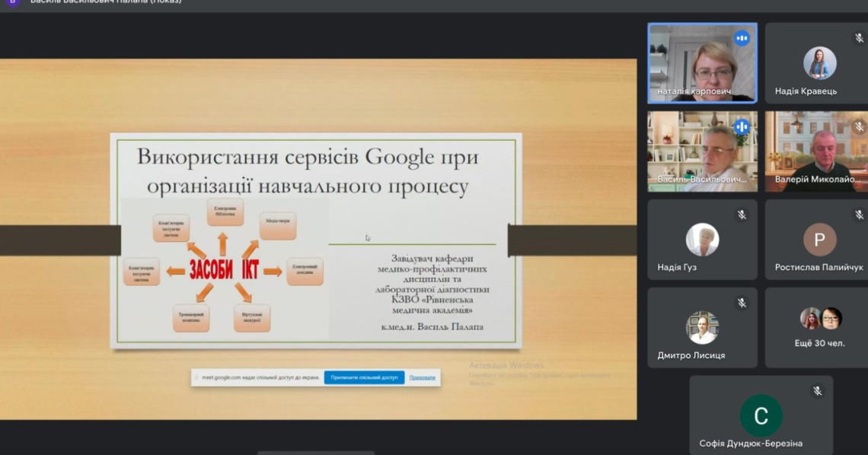Click the meet.google.com sharing notice text
868x455 pixels.
click(x=260, y=377)
